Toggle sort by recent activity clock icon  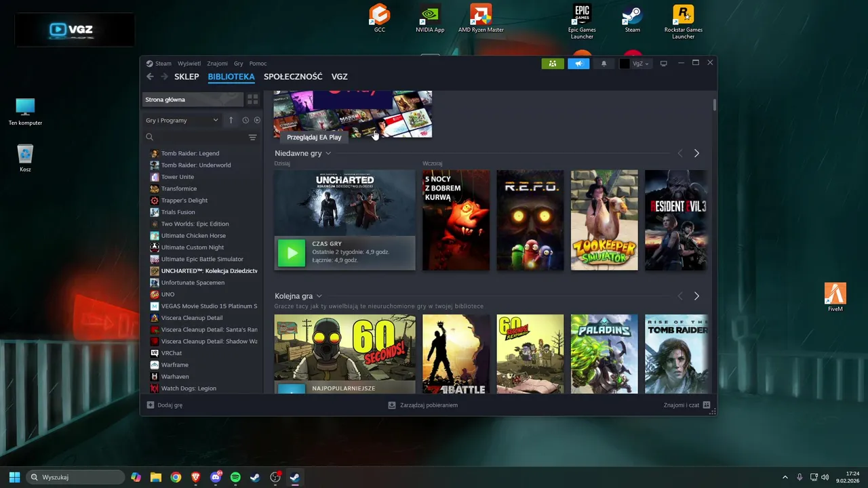pos(245,120)
